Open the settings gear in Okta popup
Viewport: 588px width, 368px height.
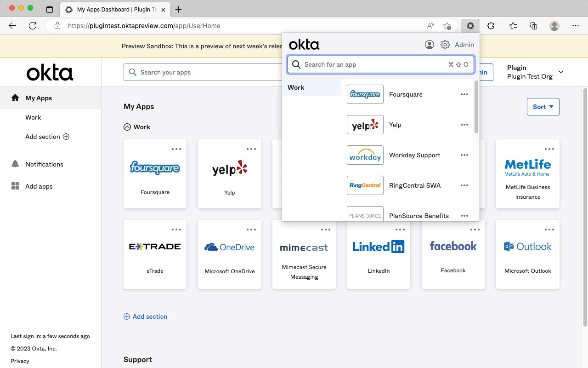(445, 45)
